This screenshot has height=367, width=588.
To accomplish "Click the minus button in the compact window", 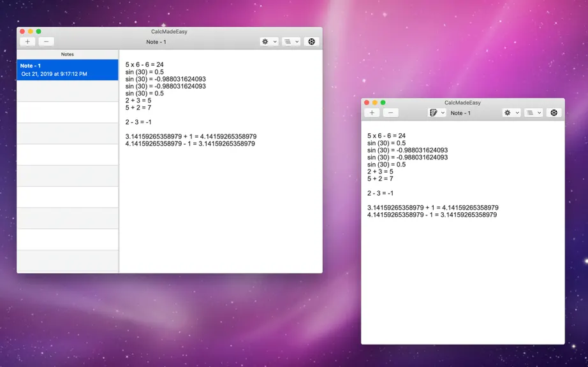I will [x=390, y=113].
